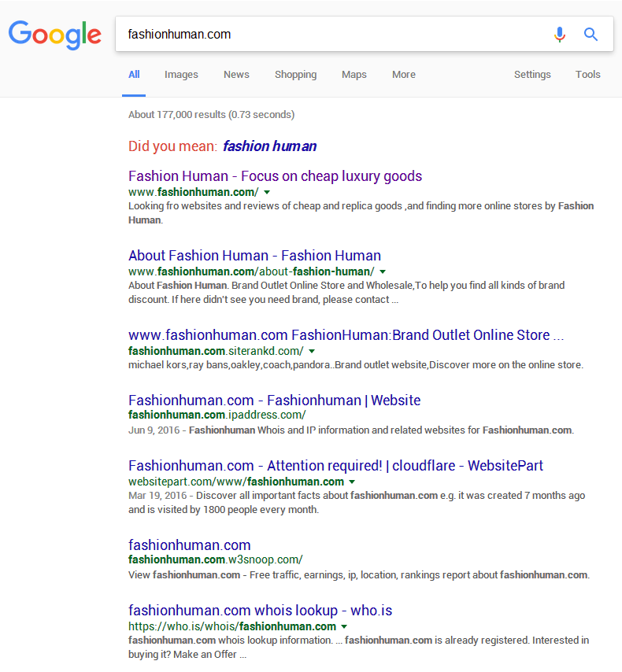622x672 pixels.
Task: Expand arrow next to siterankd.com URL
Action: [x=312, y=352]
